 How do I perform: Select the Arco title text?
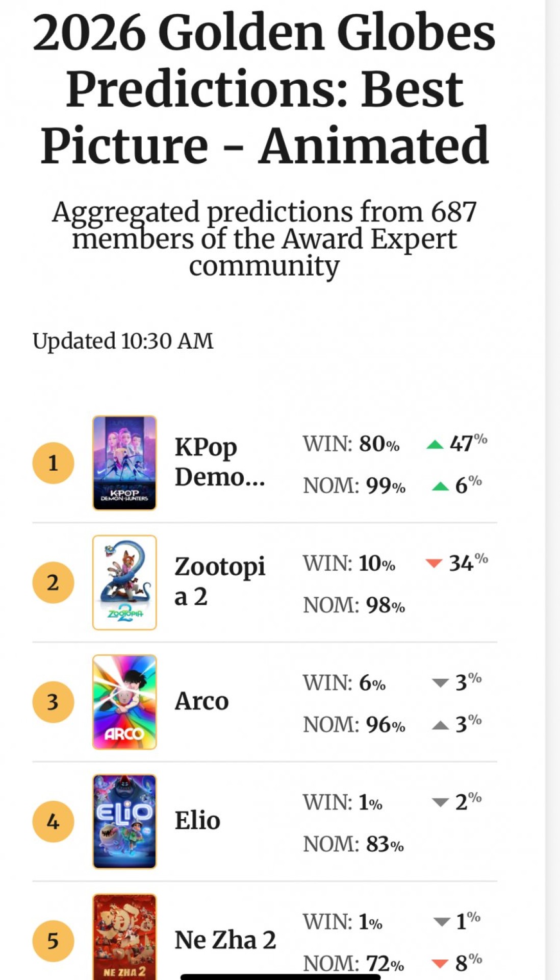coord(201,701)
